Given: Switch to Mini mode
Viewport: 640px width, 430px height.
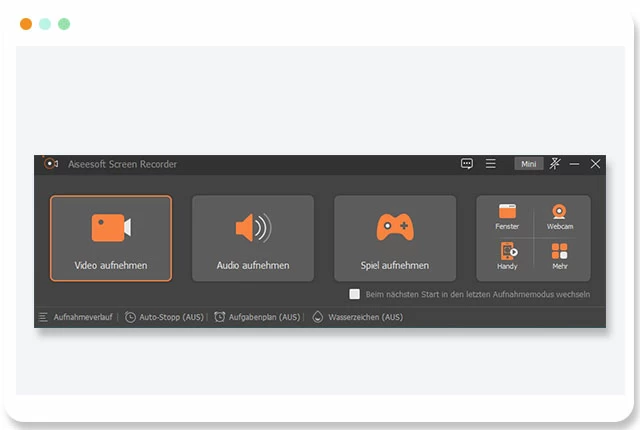Looking at the screenshot, I should [529, 164].
